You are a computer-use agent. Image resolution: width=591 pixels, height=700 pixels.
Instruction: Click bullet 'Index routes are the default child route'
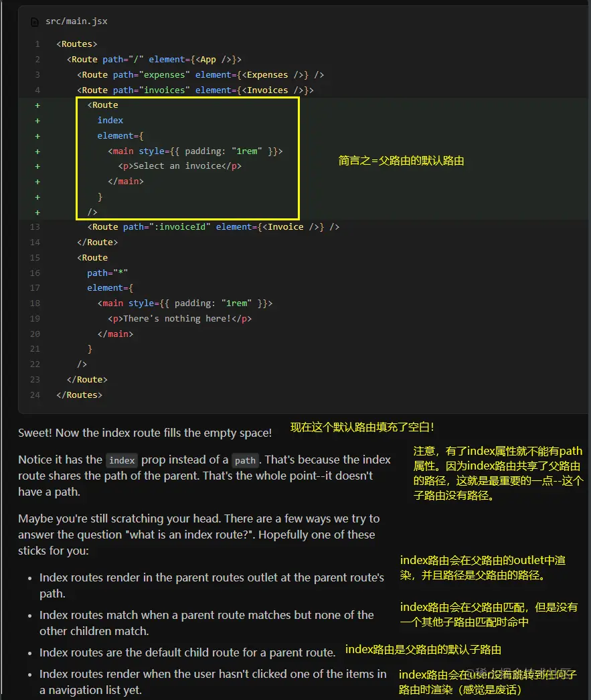point(187,652)
